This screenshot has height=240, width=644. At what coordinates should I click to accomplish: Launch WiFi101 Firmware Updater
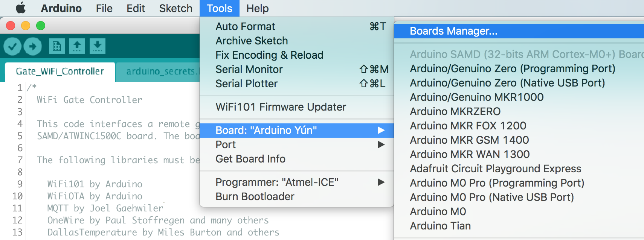297,107
